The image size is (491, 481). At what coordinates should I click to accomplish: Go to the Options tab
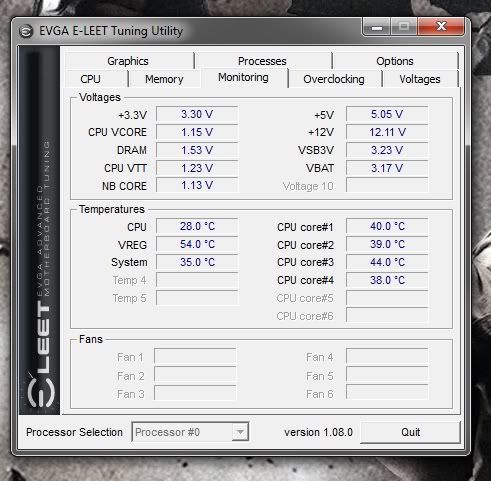pyautogui.click(x=395, y=61)
